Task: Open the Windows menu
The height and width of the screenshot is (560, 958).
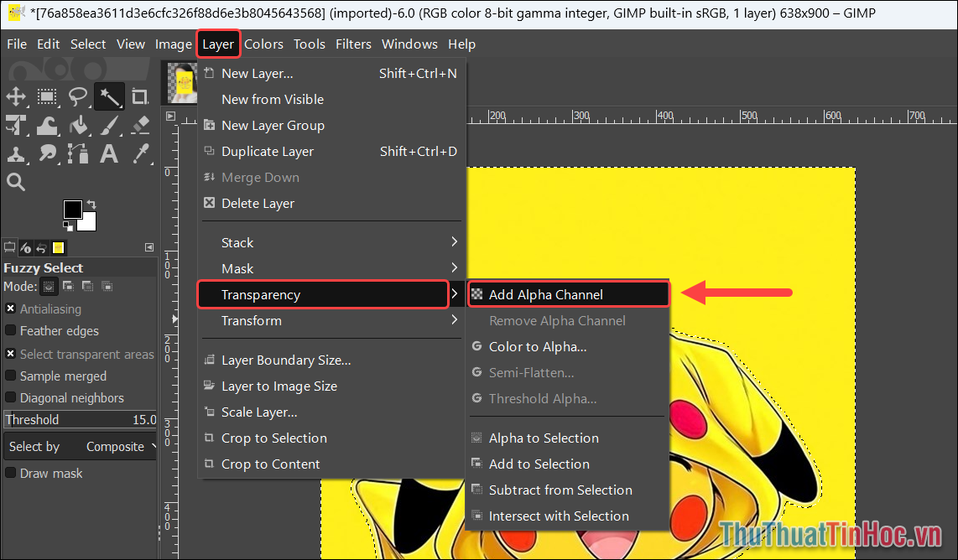Action: tap(409, 44)
